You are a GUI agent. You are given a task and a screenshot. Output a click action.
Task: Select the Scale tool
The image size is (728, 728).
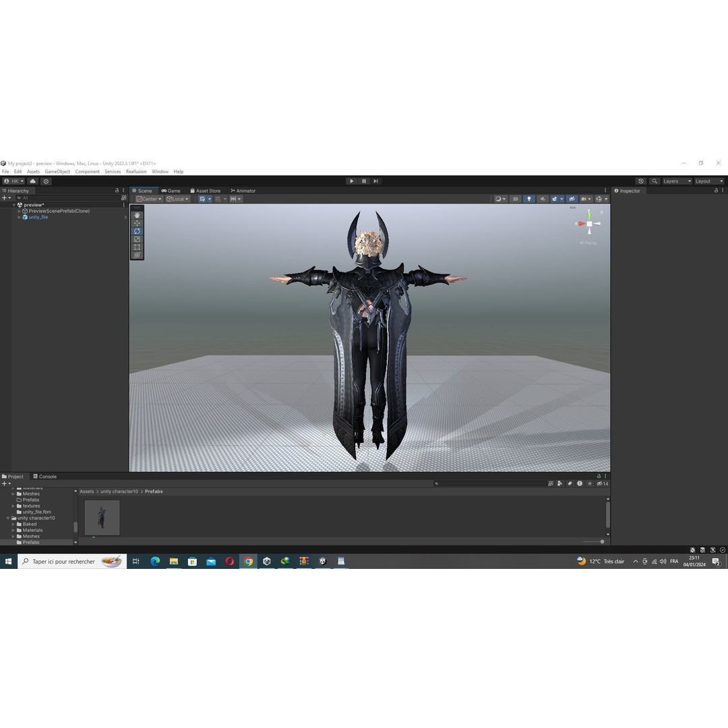pos(137,239)
